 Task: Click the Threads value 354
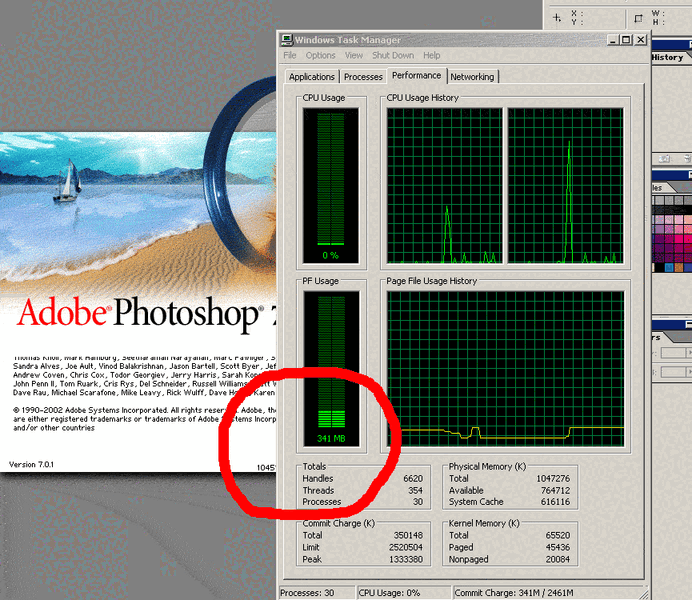(x=415, y=491)
